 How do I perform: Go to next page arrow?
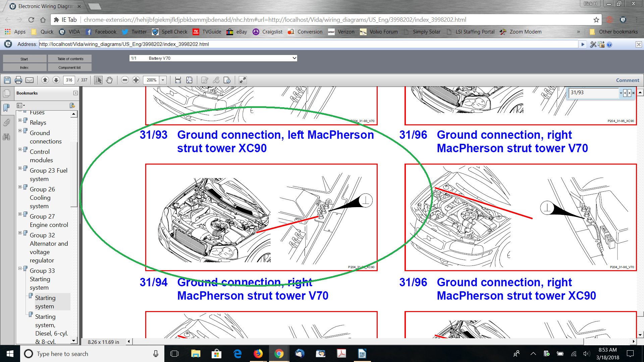pos(56,80)
